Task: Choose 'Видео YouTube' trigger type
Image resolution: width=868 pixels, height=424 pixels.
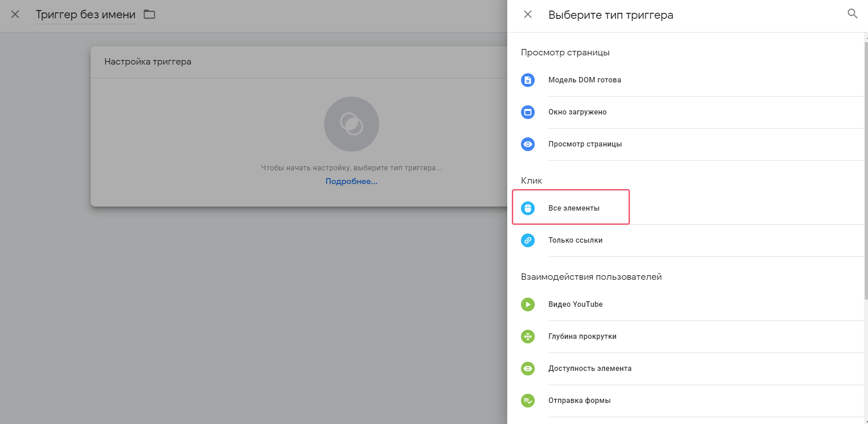Action: click(575, 304)
